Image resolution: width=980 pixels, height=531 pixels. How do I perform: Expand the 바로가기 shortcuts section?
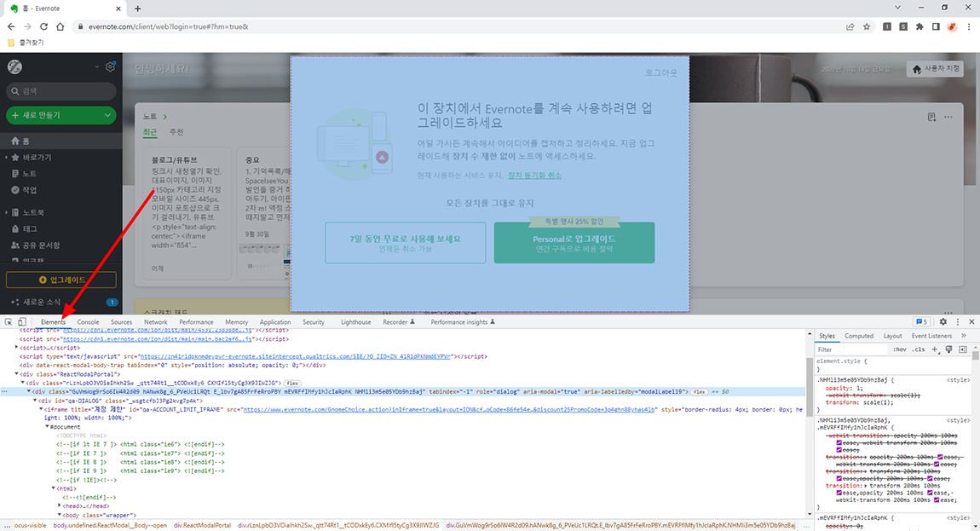coord(7,158)
